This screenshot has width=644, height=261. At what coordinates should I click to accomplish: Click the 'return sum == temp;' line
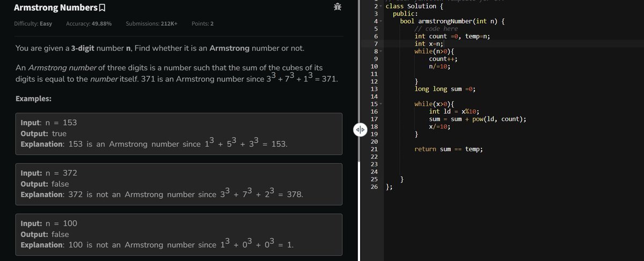[x=449, y=149]
